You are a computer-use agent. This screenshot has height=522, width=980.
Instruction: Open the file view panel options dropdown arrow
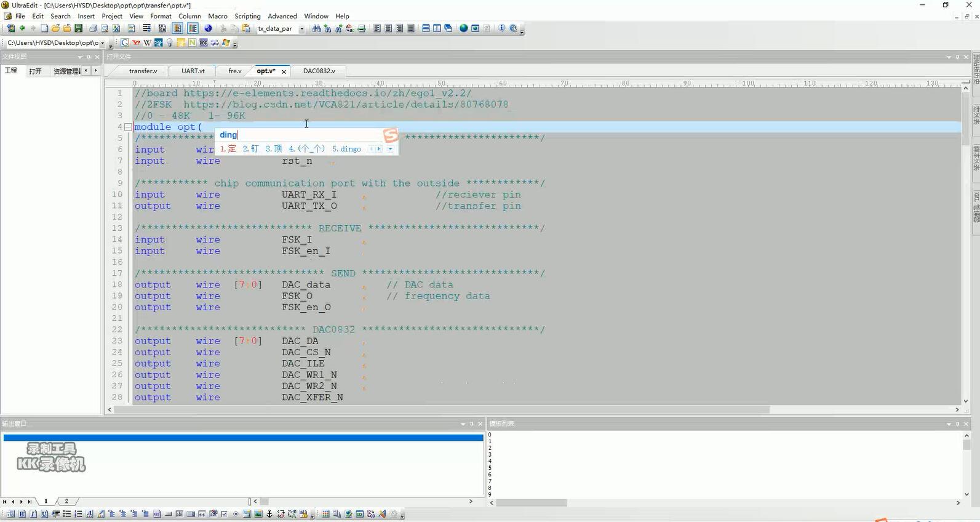[80, 57]
